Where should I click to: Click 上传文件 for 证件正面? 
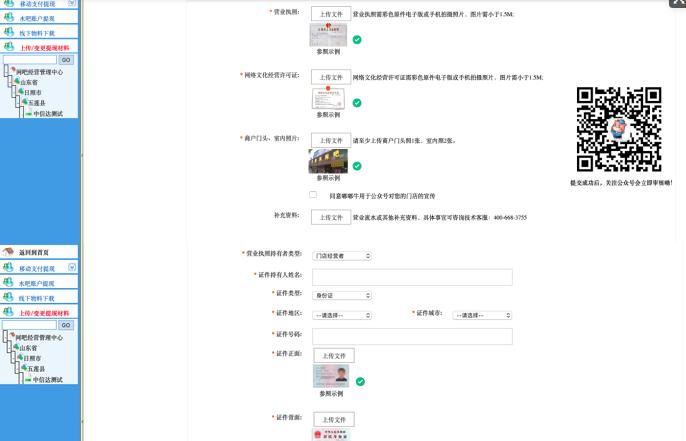(334, 356)
